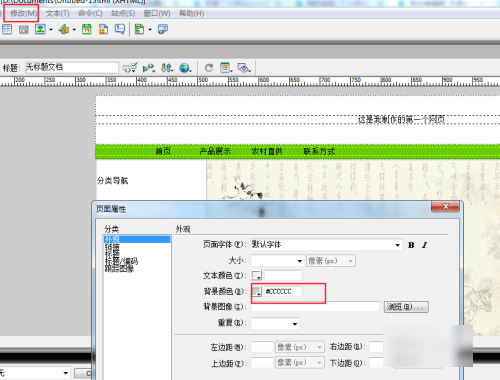Image resolution: width=500 pixels, height=380 pixels.
Task: Click the insert image icon
Action: pos(40,29)
